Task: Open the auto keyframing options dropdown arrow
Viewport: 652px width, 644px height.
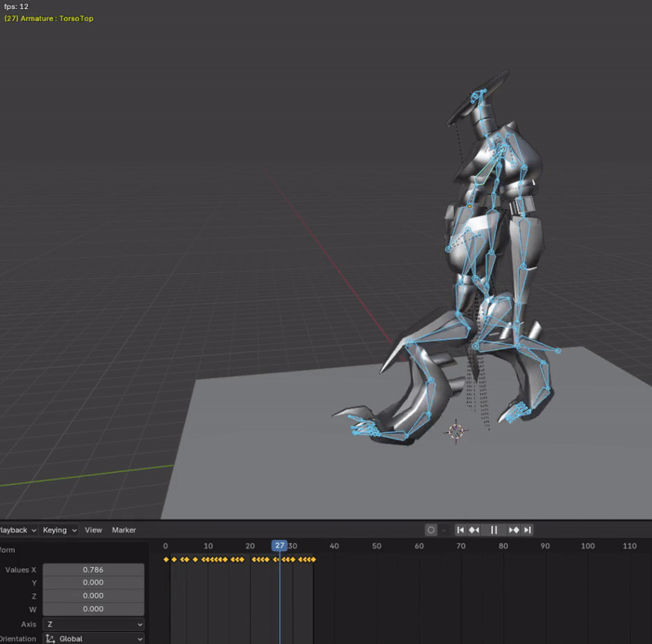Action: pos(443,530)
